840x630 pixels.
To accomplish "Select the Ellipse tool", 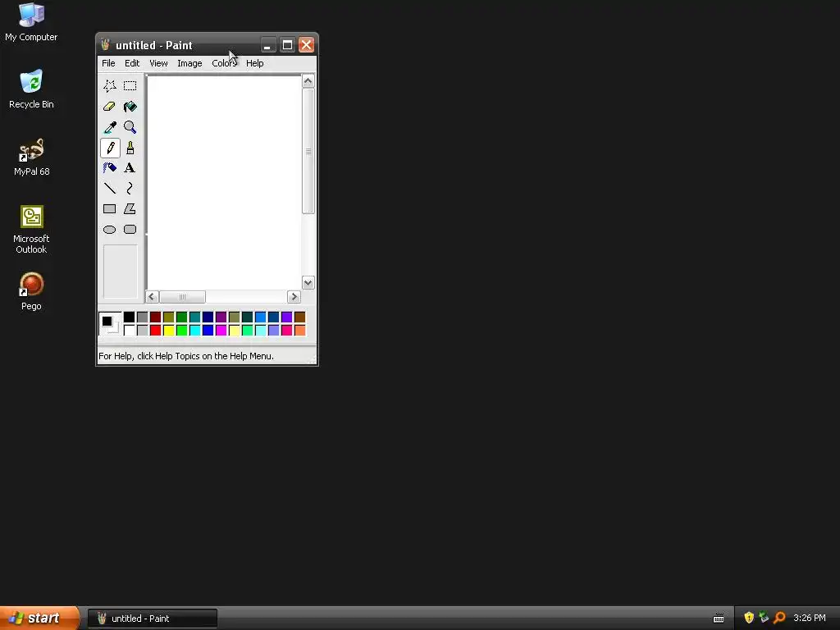I will [x=110, y=230].
